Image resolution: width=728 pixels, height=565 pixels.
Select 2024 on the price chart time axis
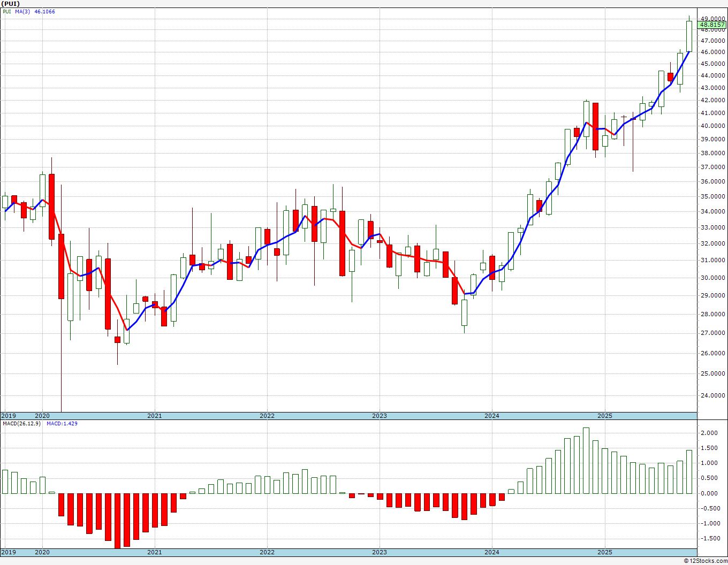(492, 416)
